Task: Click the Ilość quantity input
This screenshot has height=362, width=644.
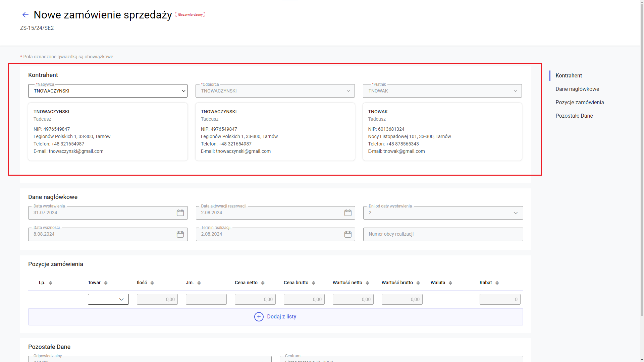Action: pos(157,299)
